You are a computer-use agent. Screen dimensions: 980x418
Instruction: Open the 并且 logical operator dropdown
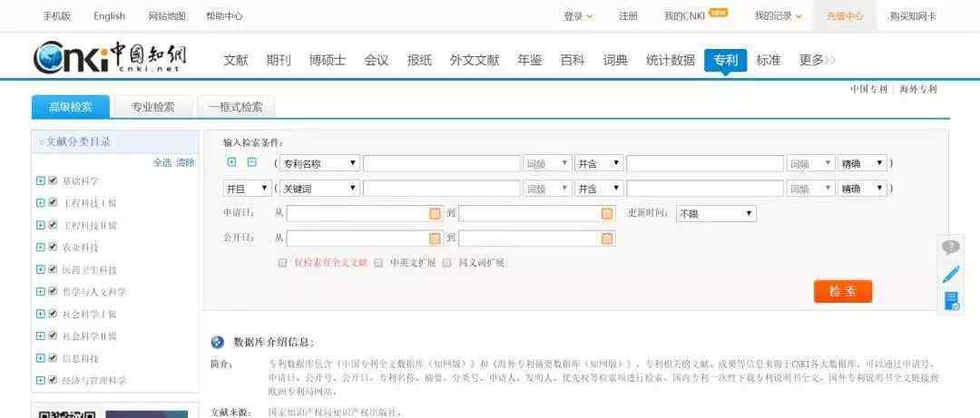247,189
